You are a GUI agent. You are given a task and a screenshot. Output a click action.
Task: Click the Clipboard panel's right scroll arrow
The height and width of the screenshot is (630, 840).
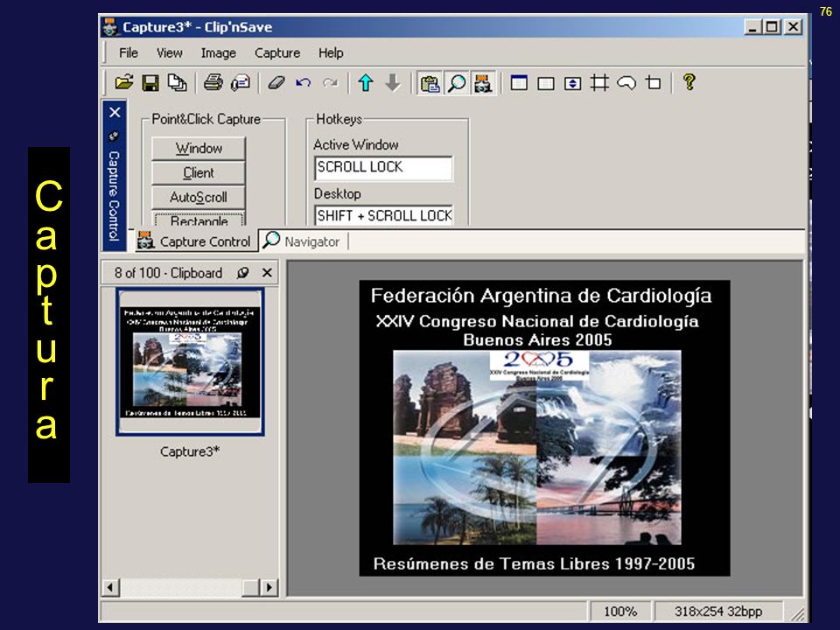[x=269, y=587]
